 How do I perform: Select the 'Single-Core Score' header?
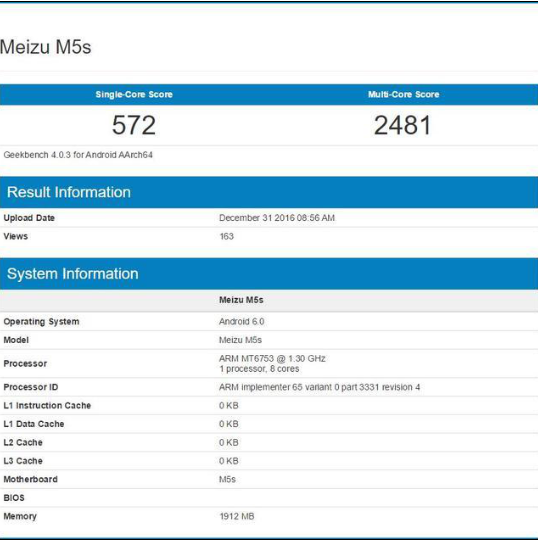[x=134, y=94]
